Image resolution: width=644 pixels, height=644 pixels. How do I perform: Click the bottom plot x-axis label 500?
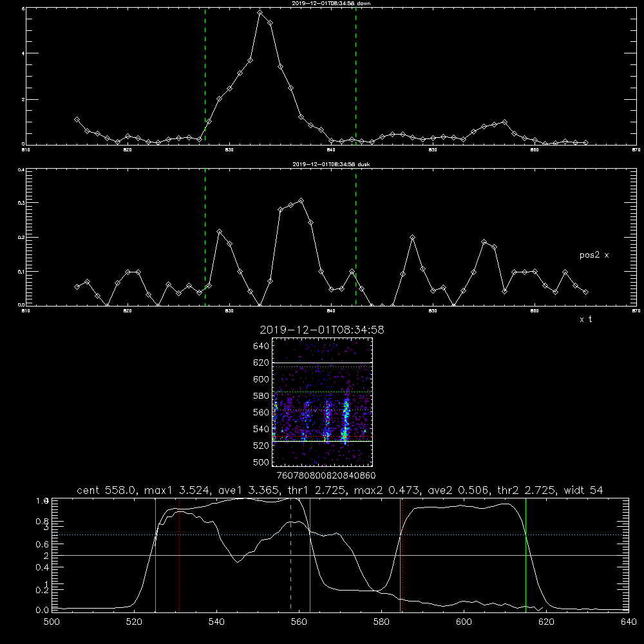(x=52, y=622)
